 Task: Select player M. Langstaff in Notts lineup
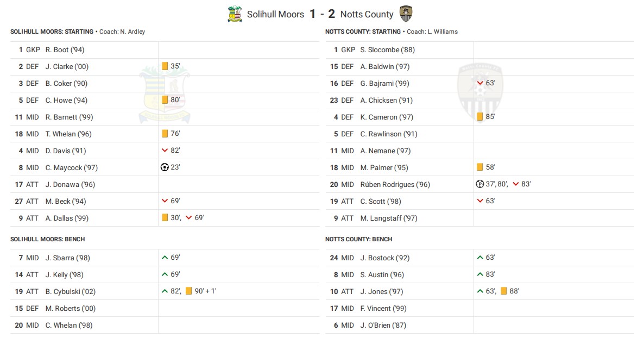click(x=389, y=218)
